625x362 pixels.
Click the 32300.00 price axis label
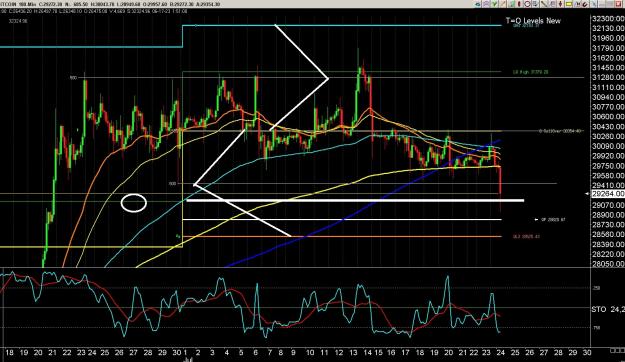coord(608,19)
